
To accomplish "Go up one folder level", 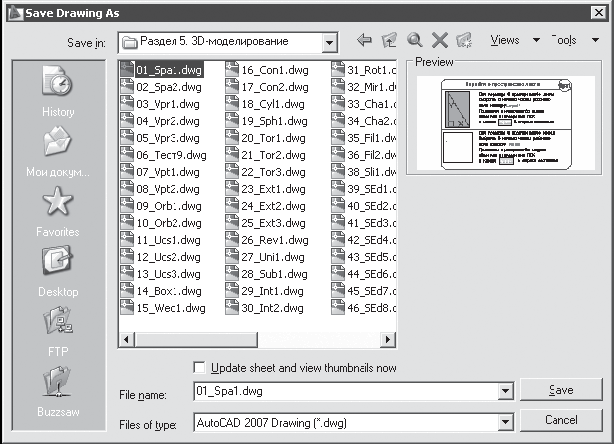I will click(388, 41).
